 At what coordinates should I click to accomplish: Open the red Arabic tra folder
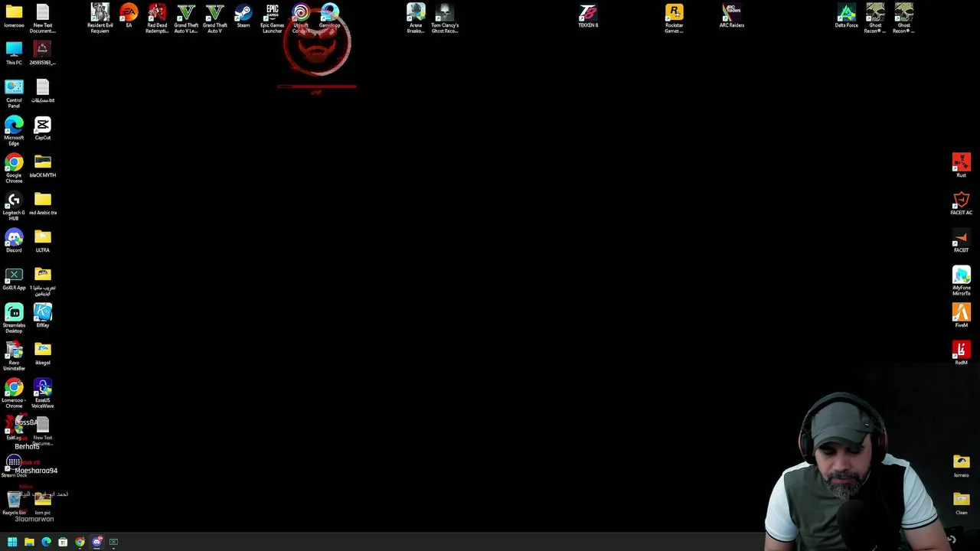[x=43, y=204]
